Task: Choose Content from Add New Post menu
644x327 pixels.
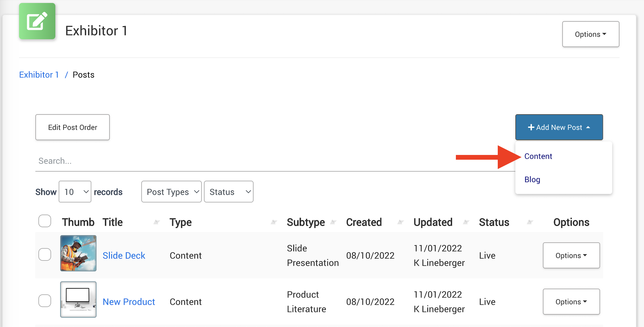Action: (x=538, y=156)
